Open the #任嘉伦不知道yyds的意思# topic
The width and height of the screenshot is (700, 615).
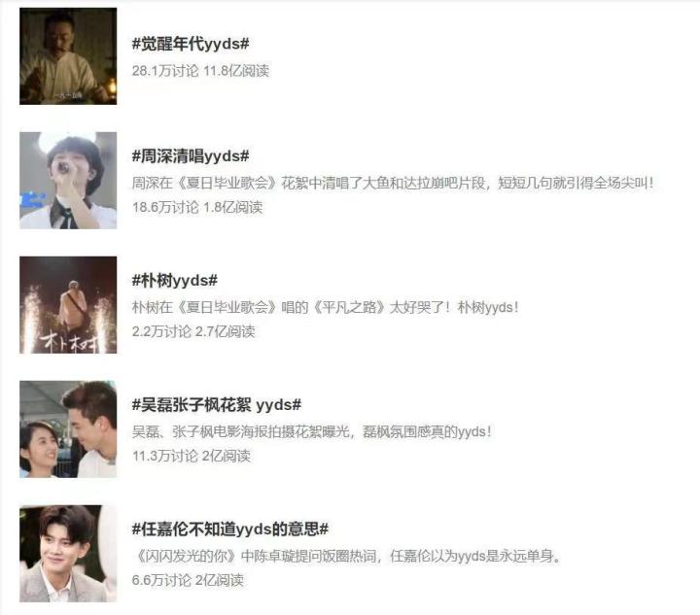[x=230, y=530]
